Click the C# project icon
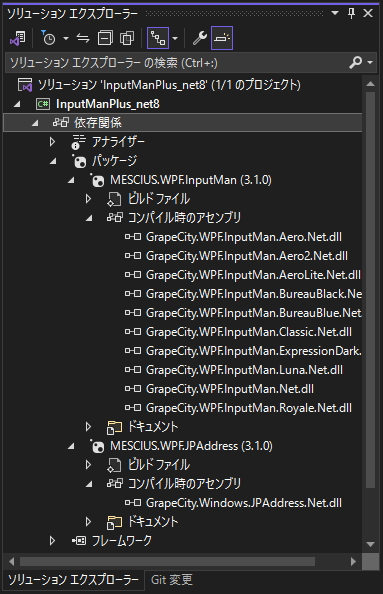 tap(43, 104)
